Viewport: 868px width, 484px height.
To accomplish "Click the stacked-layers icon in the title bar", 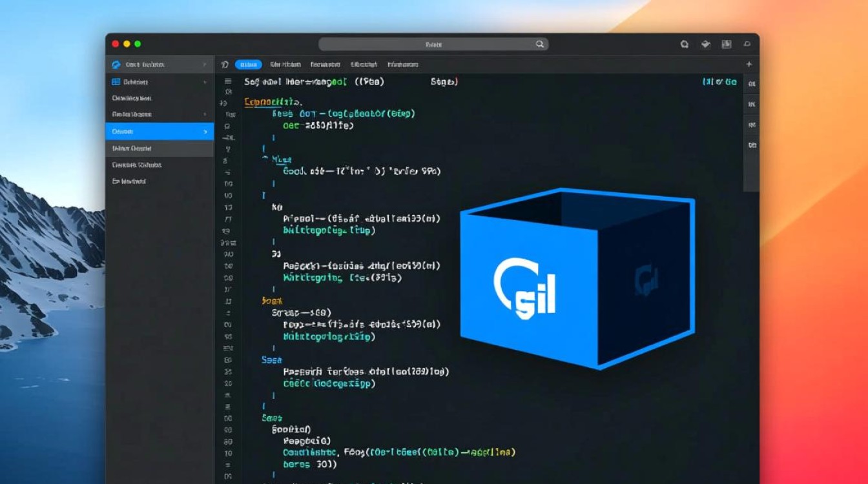I will click(x=706, y=45).
